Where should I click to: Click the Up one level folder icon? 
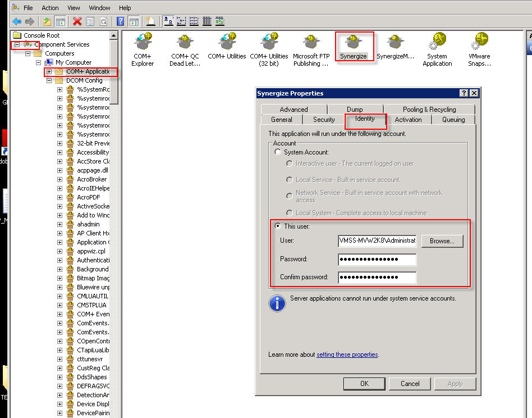[x=47, y=22]
